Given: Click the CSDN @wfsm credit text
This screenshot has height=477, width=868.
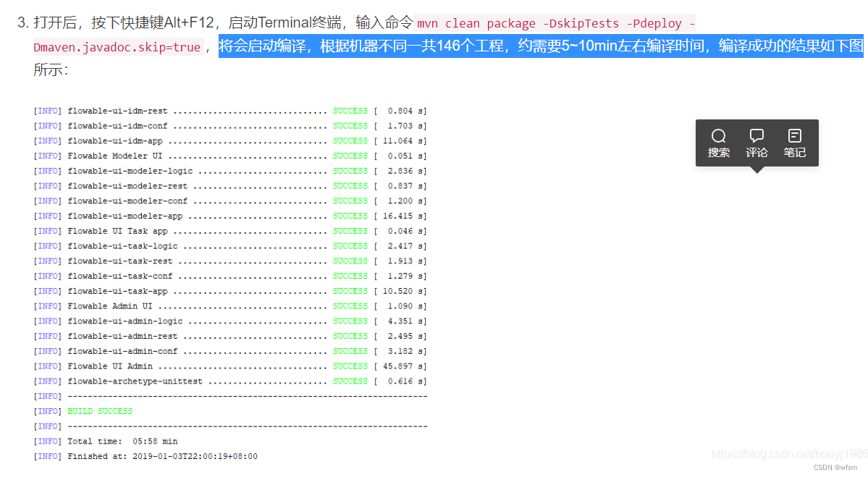Looking at the screenshot, I should pyautogui.click(x=835, y=468).
